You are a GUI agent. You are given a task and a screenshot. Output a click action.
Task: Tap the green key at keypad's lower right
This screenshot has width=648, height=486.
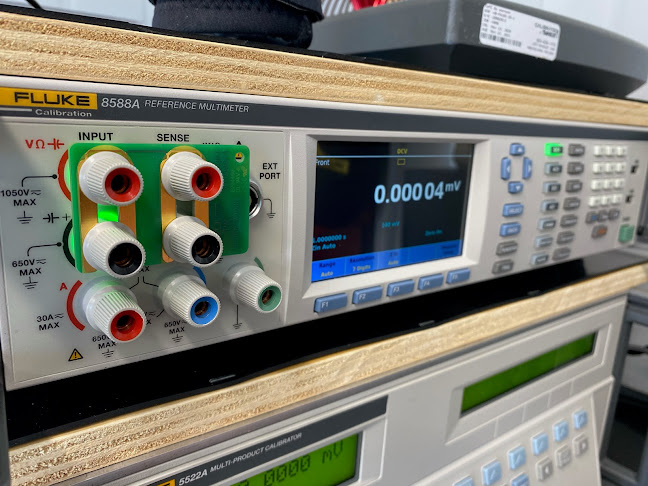point(626,233)
